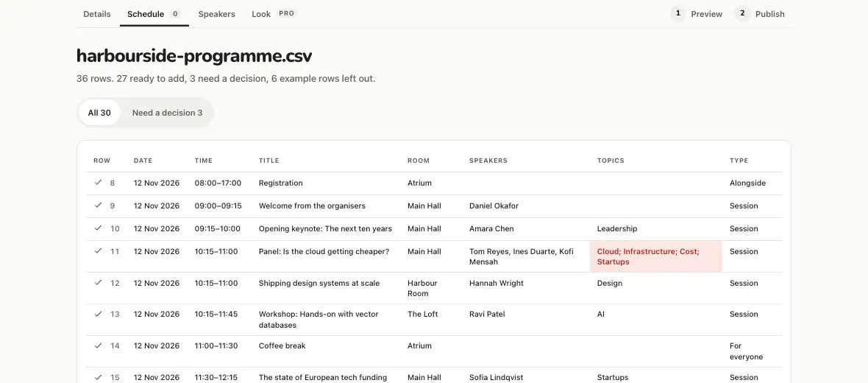This screenshot has width=868, height=383.
Task: Click the 09:15–10:00 time cell
Action: (218, 228)
